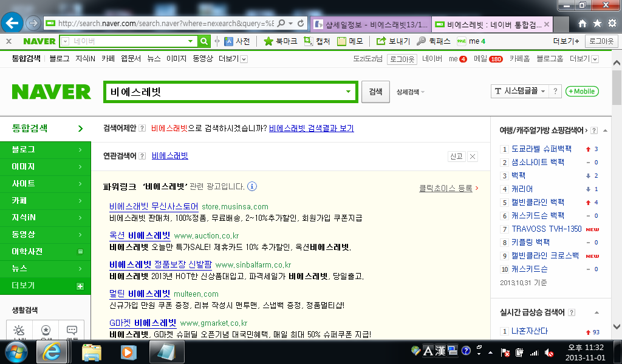
Task: Show hidden tray icons arrow
Action: pos(491,352)
